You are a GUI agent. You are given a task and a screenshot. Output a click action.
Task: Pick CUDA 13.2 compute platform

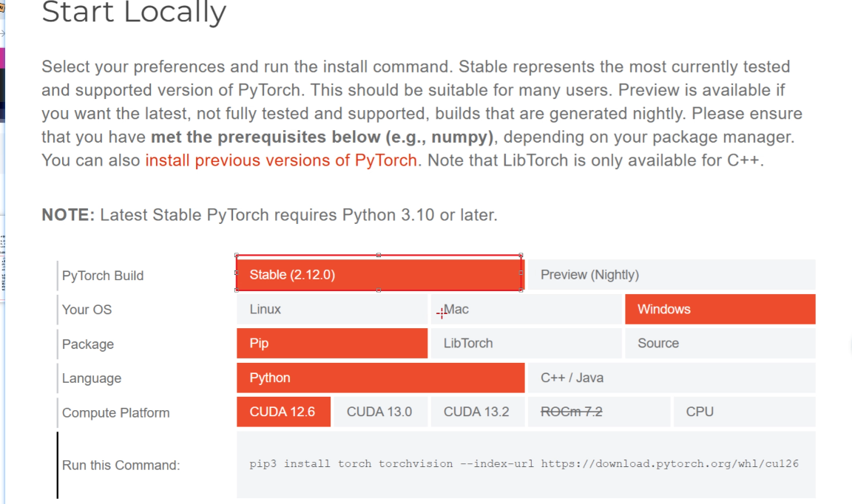point(478,412)
